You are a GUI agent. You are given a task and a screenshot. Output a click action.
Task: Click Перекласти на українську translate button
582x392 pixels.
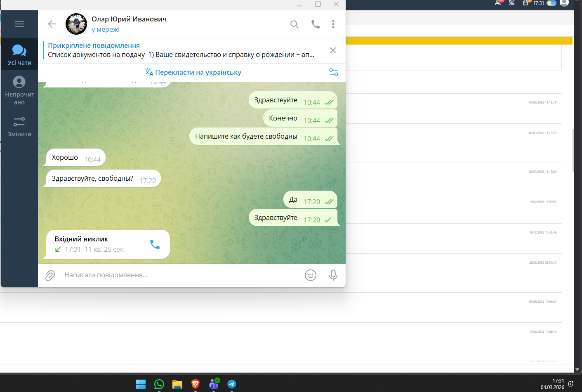pyautogui.click(x=193, y=72)
